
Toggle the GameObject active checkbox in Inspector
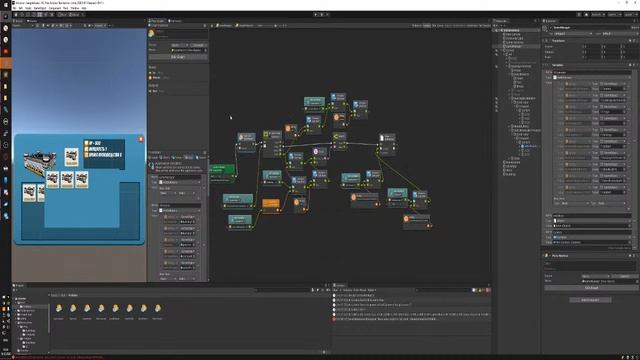click(551, 28)
